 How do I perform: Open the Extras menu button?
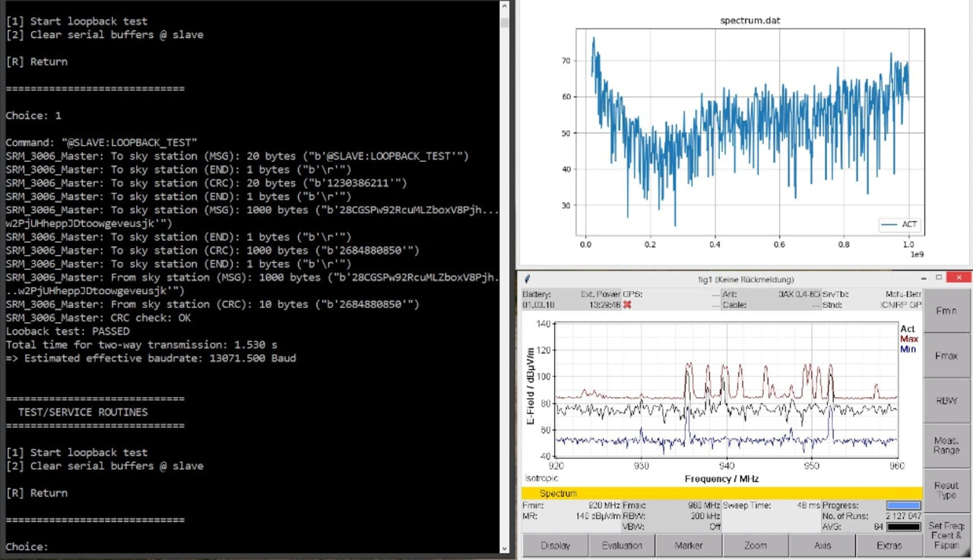point(889,545)
